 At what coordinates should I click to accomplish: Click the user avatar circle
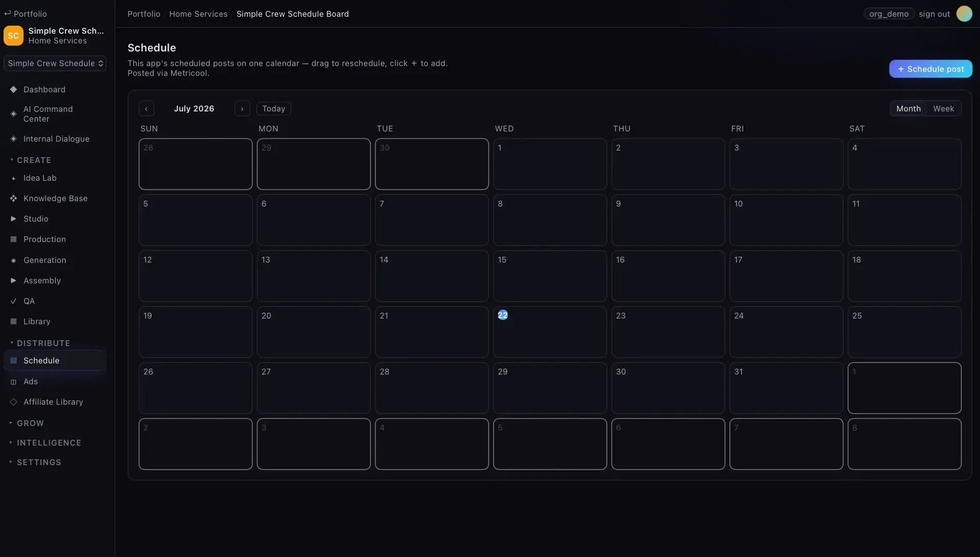coord(964,14)
